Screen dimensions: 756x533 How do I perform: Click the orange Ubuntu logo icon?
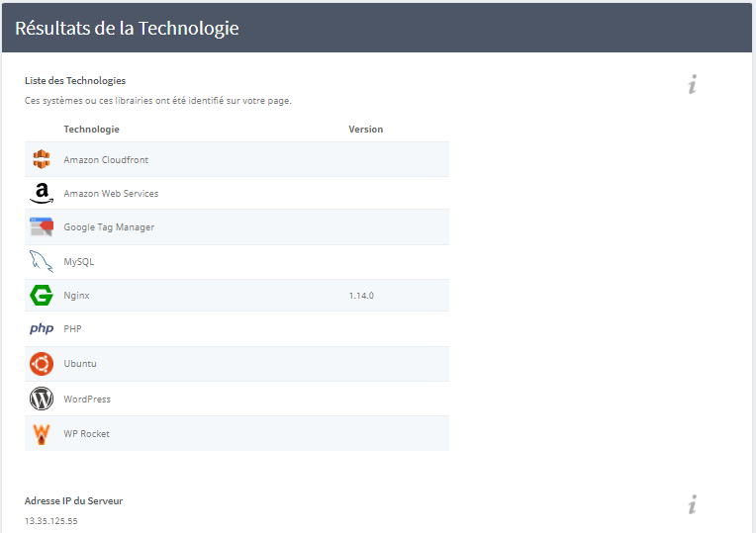click(42, 364)
